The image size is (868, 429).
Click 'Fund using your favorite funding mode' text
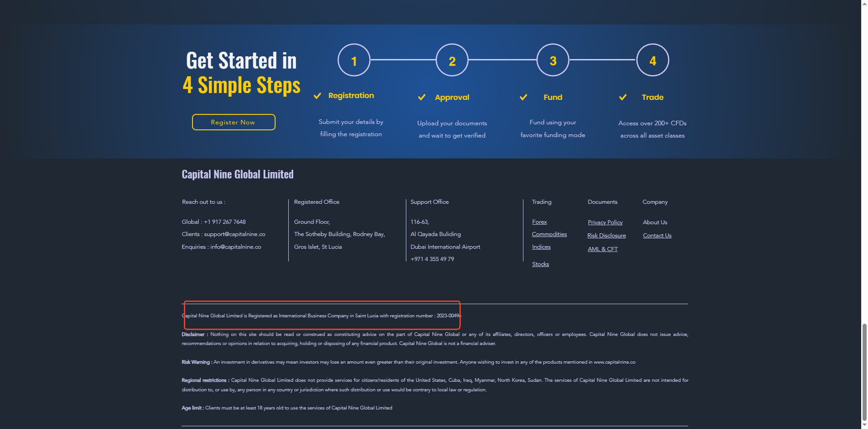tap(553, 128)
